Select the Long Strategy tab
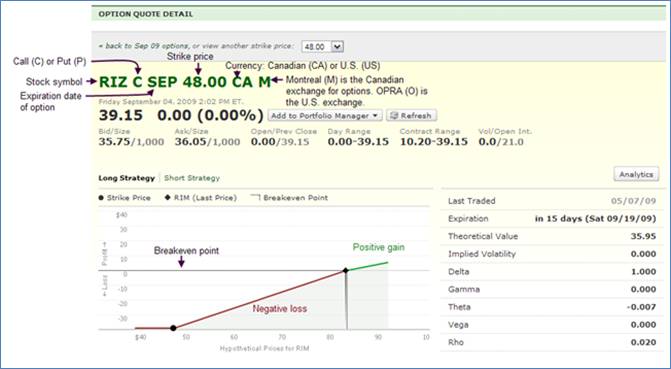This screenshot has width=671, height=369. tap(126, 178)
